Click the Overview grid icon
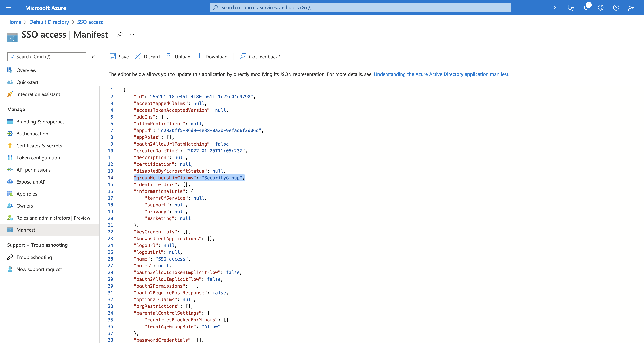The height and width of the screenshot is (343, 644). click(x=10, y=70)
